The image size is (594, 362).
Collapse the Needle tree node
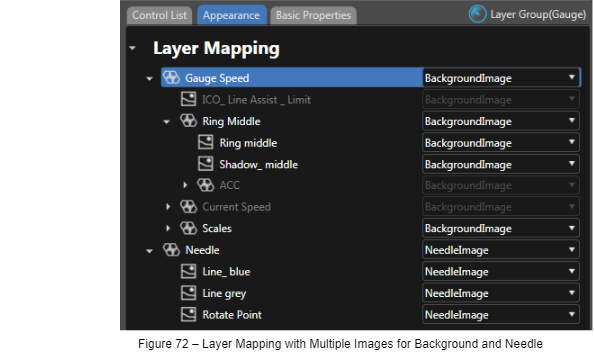[149, 251]
